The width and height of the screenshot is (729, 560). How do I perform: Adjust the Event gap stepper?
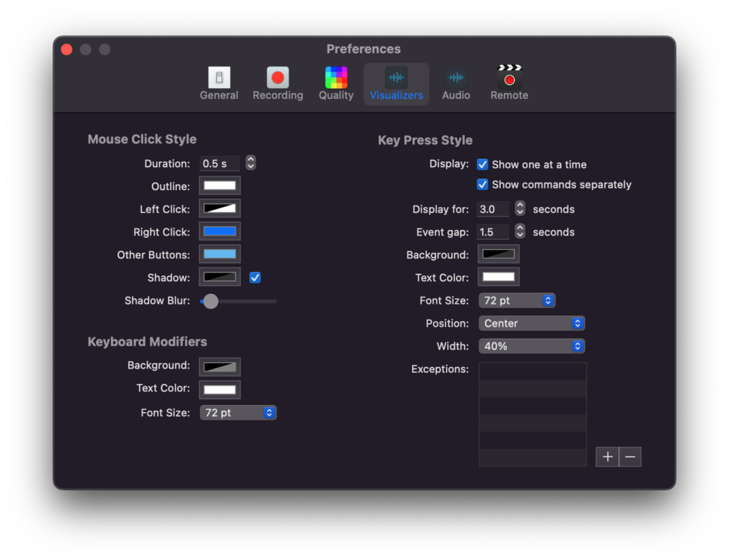click(520, 231)
